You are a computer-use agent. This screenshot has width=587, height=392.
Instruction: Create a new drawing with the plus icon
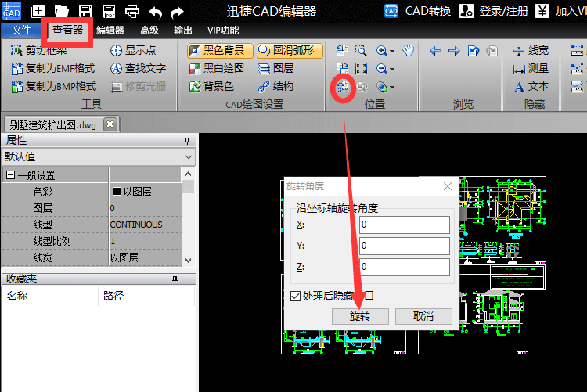click(x=38, y=11)
